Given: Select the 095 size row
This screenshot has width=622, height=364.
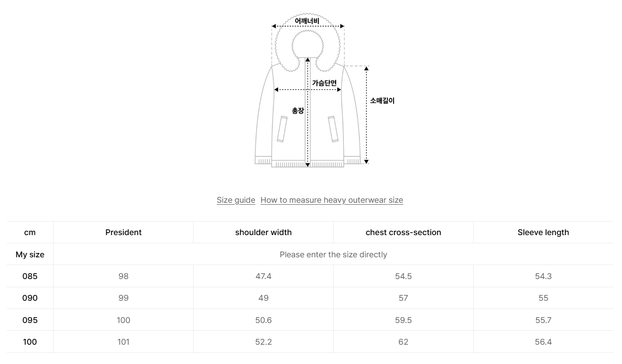Looking at the screenshot, I should [x=29, y=320].
